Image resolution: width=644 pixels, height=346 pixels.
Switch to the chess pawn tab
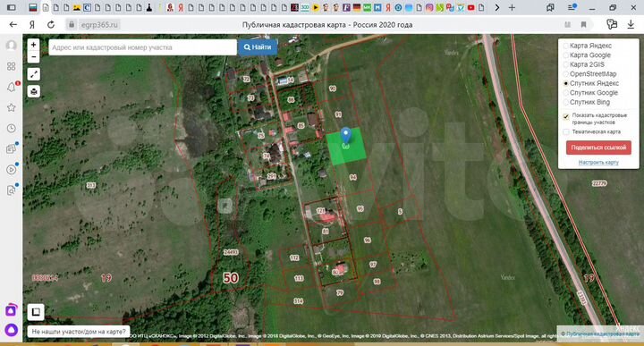point(149,7)
